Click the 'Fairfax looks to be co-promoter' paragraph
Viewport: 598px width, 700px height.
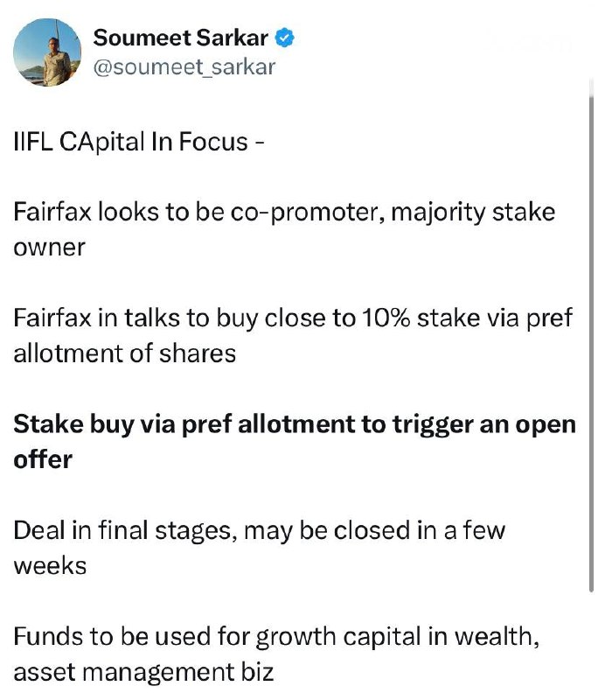point(284,229)
